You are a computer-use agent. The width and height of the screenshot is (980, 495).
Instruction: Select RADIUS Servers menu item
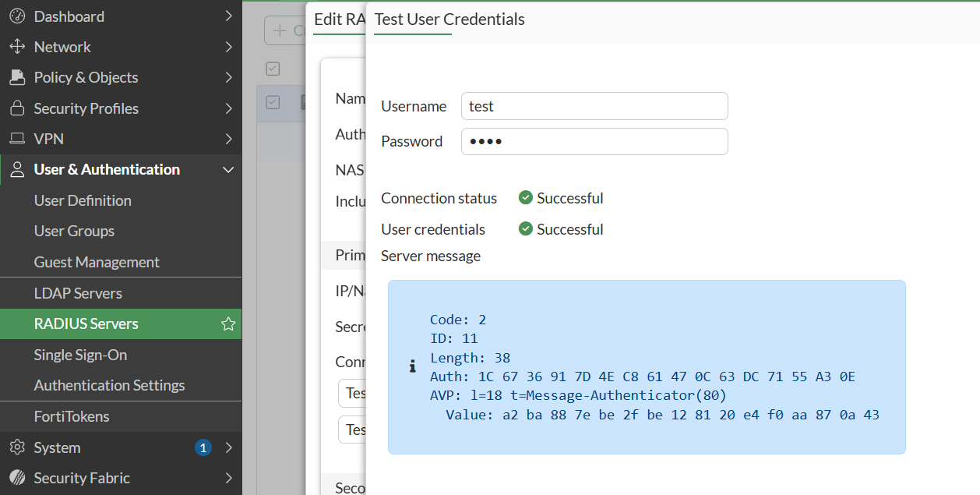point(121,324)
